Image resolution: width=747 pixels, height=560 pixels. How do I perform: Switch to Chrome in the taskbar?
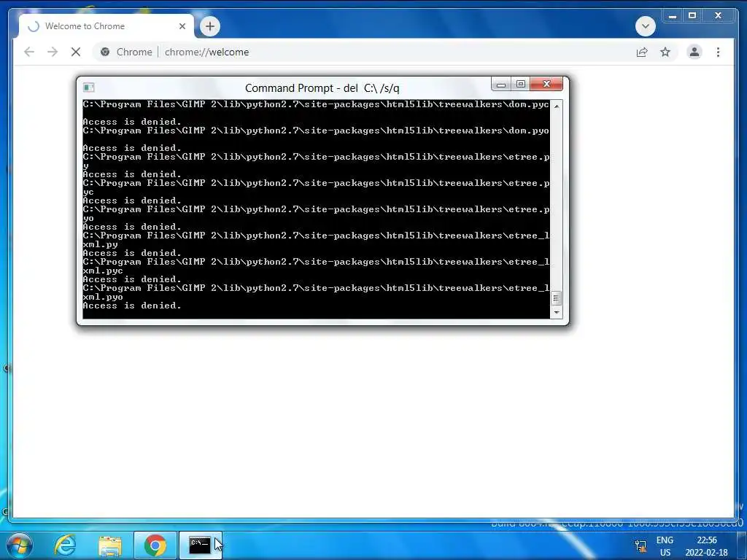[x=155, y=545]
